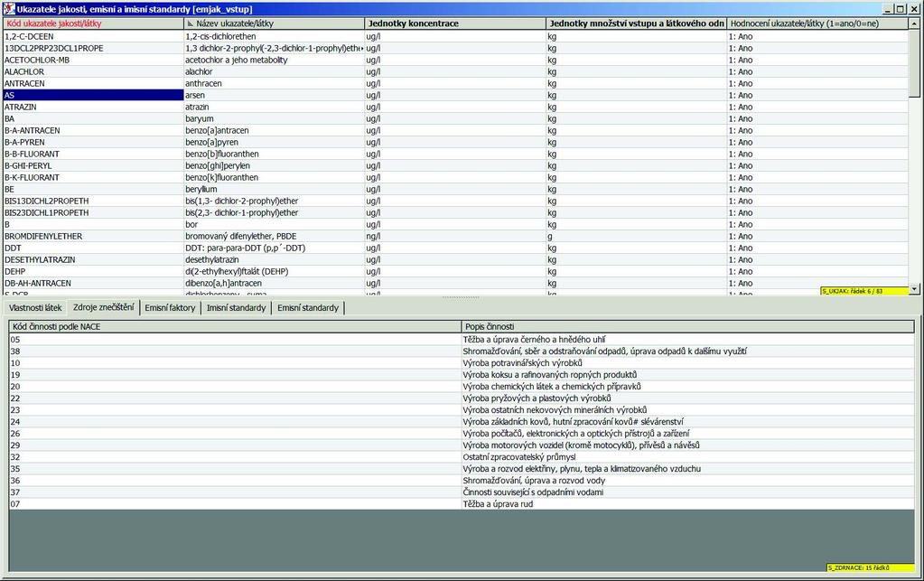The width and height of the screenshot is (924, 581).
Task: Click the ng/l concentration unit cell
Action: click(x=455, y=237)
